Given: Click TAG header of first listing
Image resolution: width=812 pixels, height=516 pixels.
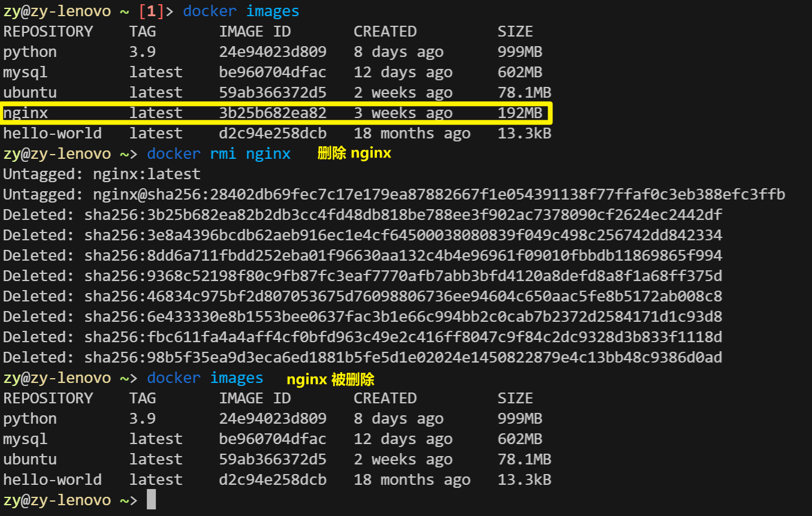Looking at the screenshot, I should click(142, 31).
